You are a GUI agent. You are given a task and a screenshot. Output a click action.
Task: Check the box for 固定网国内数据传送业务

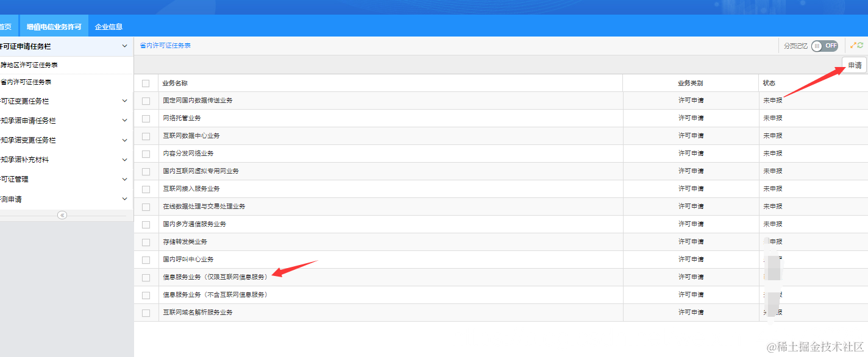(x=146, y=101)
